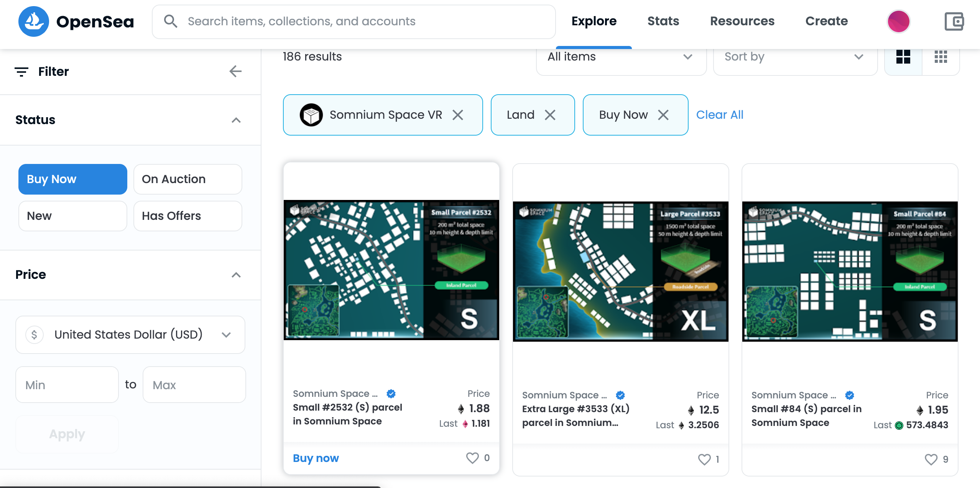
Task: Switch to large grid view
Action: [903, 57]
